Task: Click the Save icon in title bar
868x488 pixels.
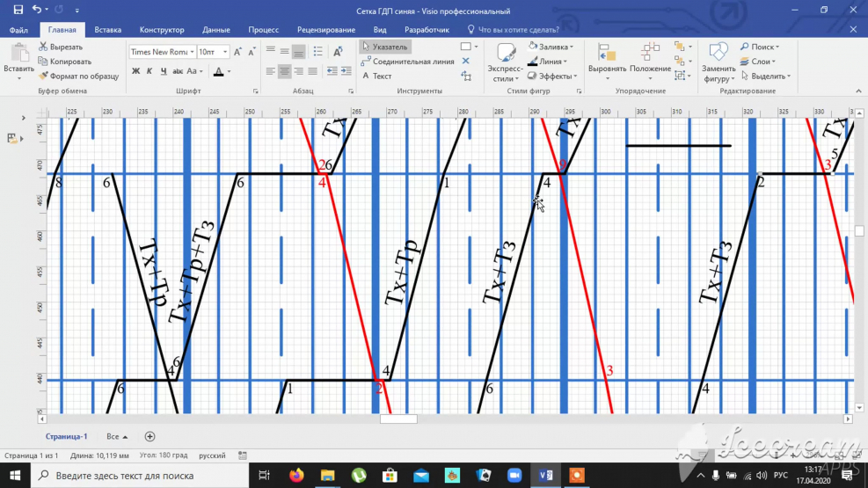Action: [x=18, y=10]
